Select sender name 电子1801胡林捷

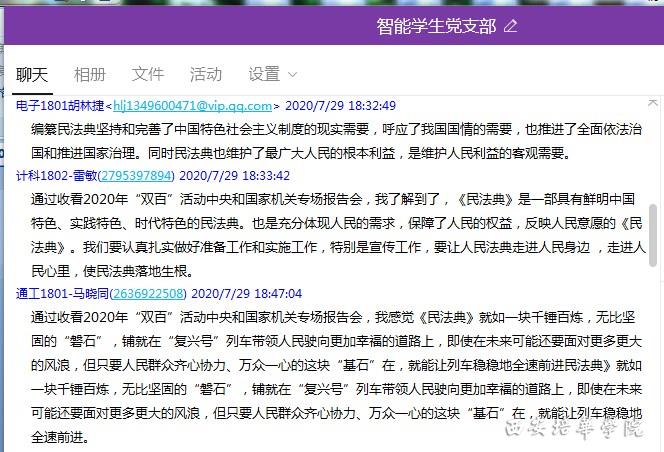[x=62, y=105]
